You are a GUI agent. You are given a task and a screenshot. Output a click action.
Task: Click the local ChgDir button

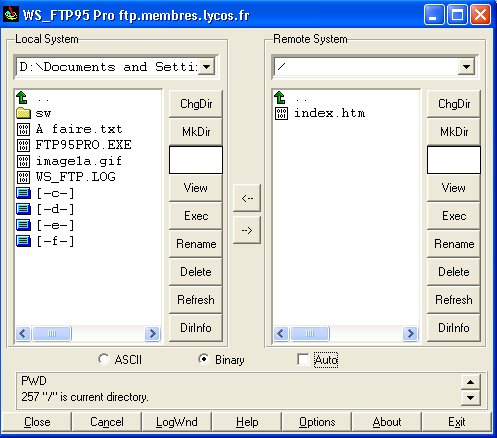(x=196, y=104)
